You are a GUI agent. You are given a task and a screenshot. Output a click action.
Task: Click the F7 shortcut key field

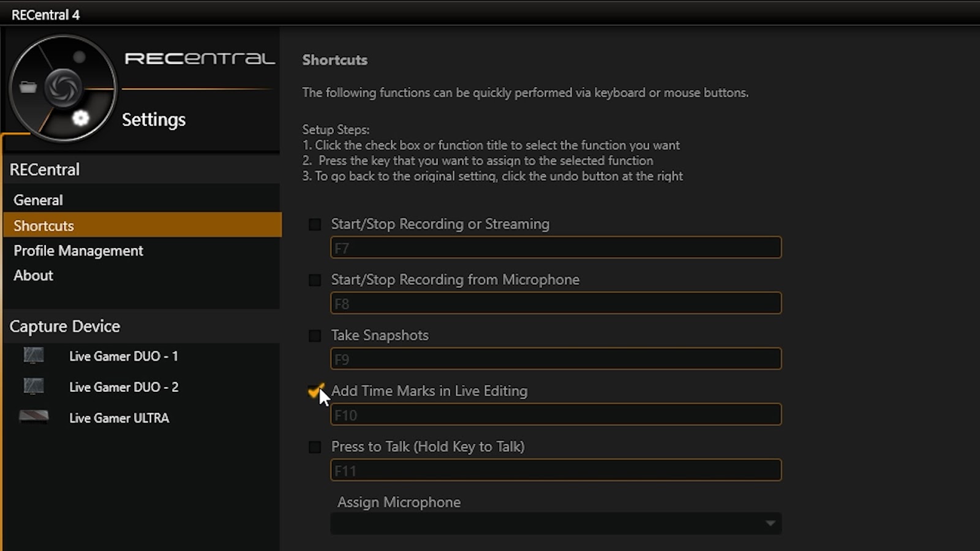[556, 248]
